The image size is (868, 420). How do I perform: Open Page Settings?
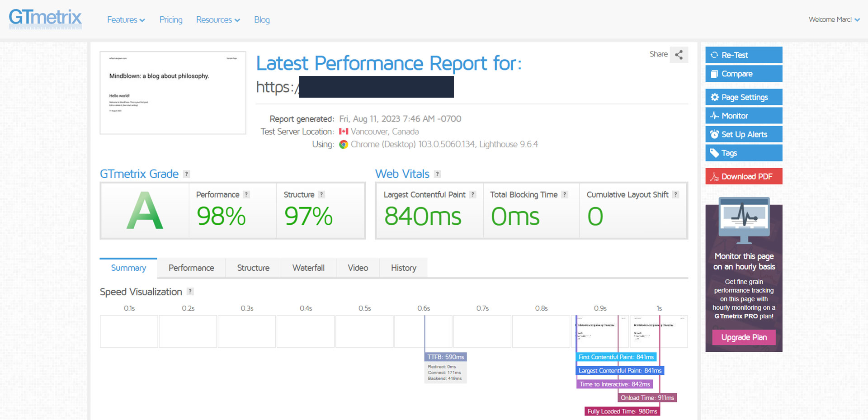click(x=744, y=97)
